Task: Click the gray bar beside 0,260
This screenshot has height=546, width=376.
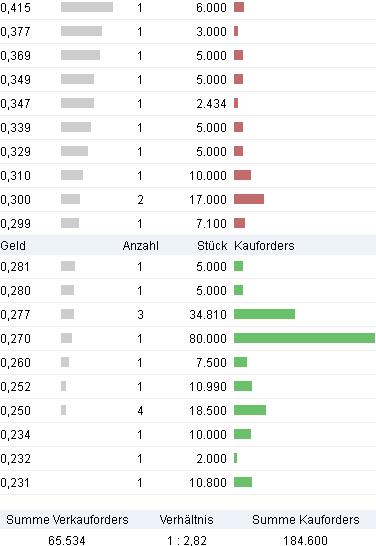Action: (65, 362)
